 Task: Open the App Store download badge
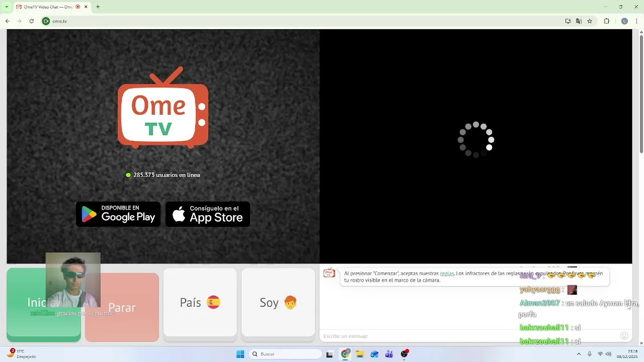pos(208,214)
